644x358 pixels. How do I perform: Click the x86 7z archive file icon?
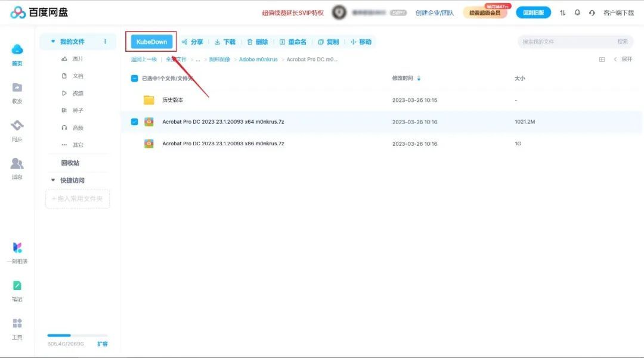coord(148,144)
